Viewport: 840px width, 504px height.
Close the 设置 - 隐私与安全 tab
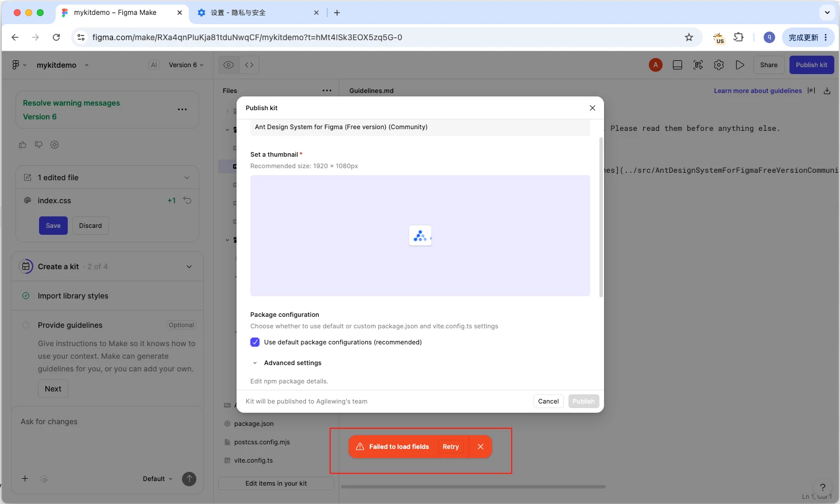pos(316,12)
